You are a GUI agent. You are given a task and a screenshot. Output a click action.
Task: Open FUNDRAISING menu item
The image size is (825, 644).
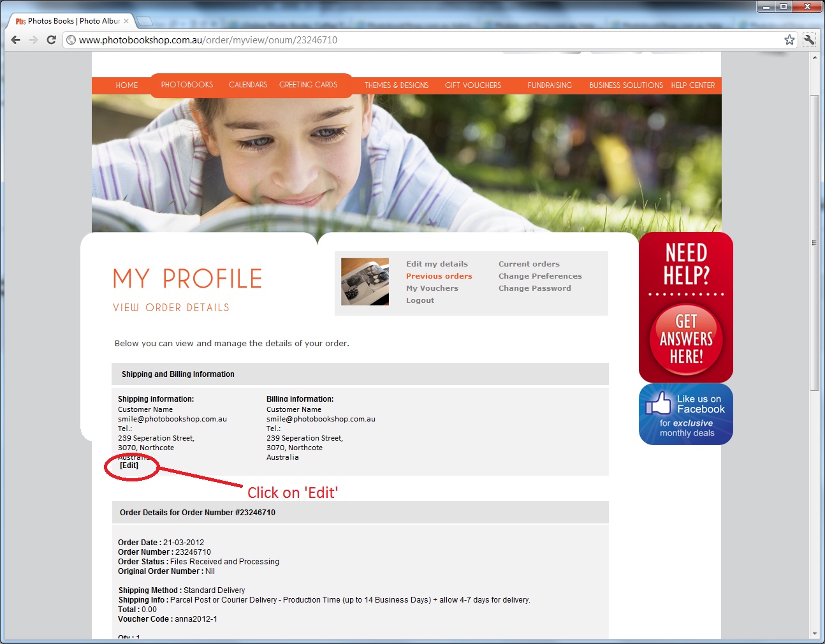[550, 85]
